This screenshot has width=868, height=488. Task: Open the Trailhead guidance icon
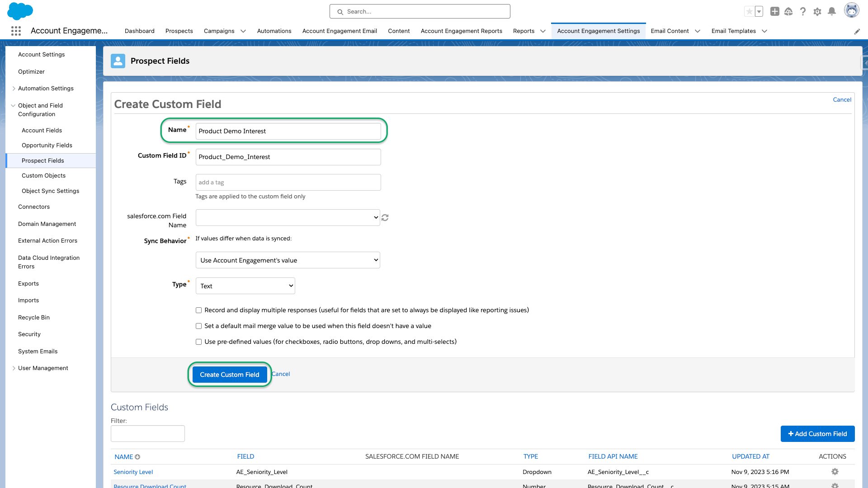(788, 12)
